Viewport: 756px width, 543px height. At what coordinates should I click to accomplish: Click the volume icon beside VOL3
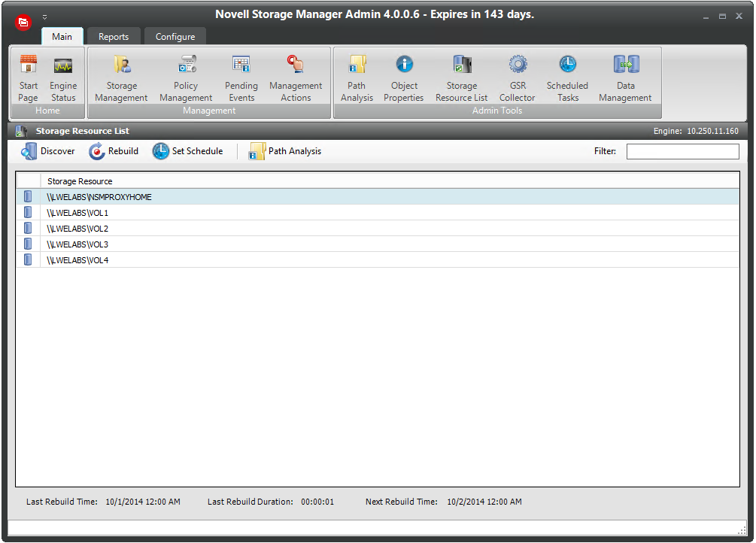point(28,244)
